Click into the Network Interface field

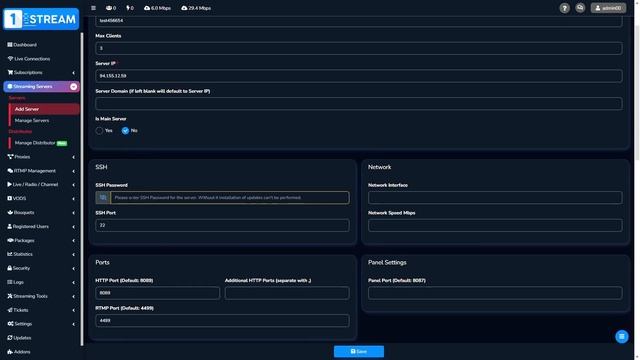[495, 198]
